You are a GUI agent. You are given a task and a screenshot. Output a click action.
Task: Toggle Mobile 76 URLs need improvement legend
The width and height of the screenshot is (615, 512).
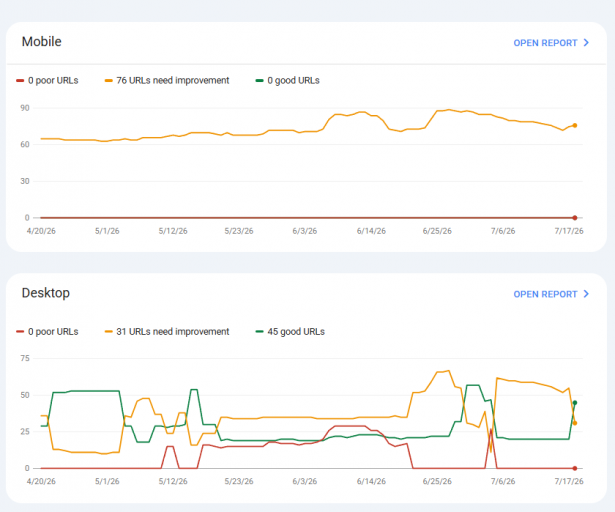(167, 80)
